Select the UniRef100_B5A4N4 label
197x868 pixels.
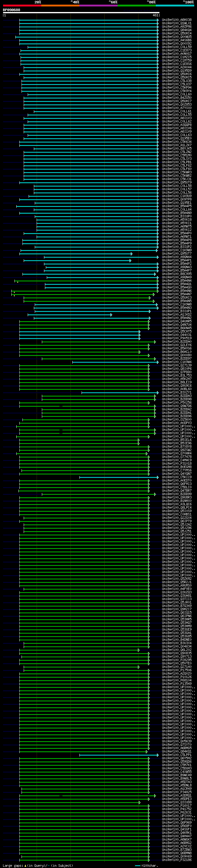click(177, 281)
